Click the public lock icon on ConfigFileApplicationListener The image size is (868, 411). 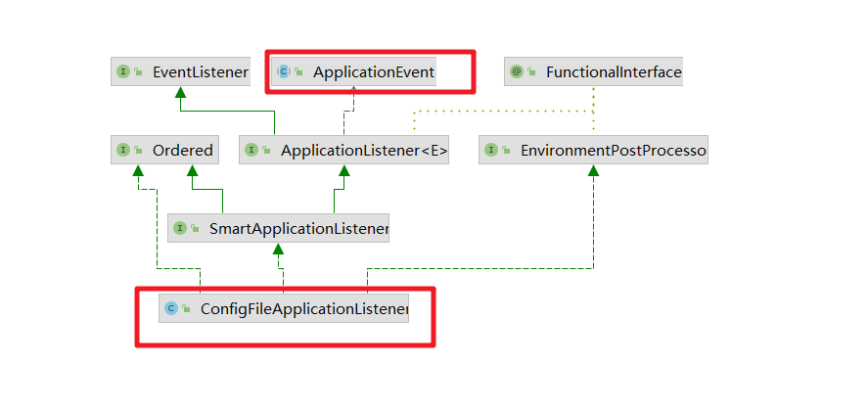tap(187, 308)
